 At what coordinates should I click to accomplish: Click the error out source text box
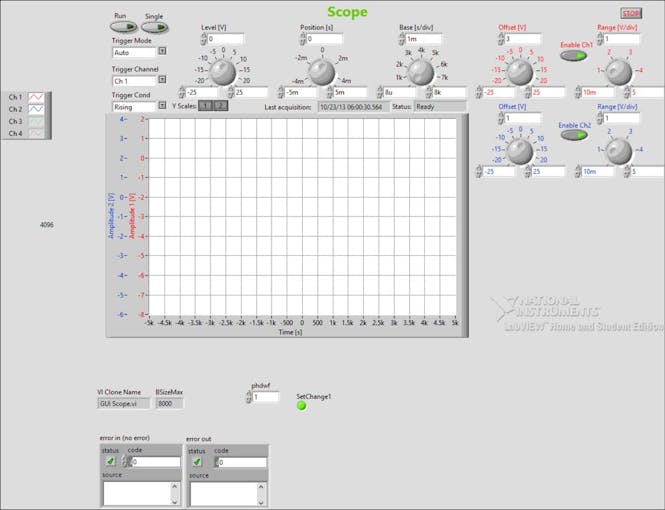click(x=224, y=494)
